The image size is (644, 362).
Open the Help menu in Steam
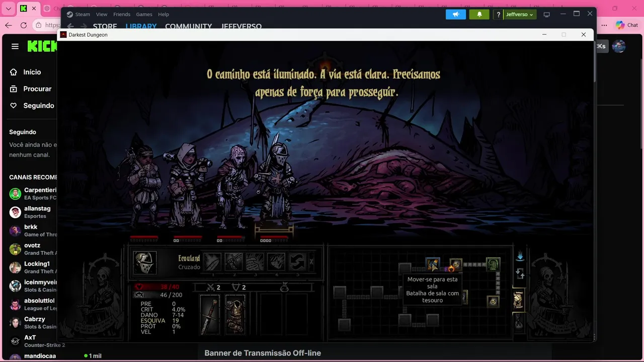pyautogui.click(x=164, y=15)
